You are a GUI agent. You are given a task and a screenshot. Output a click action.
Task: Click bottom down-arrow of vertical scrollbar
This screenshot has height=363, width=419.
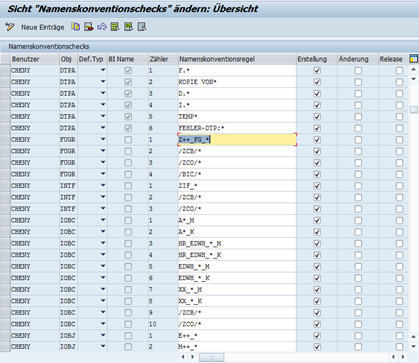tap(414, 346)
